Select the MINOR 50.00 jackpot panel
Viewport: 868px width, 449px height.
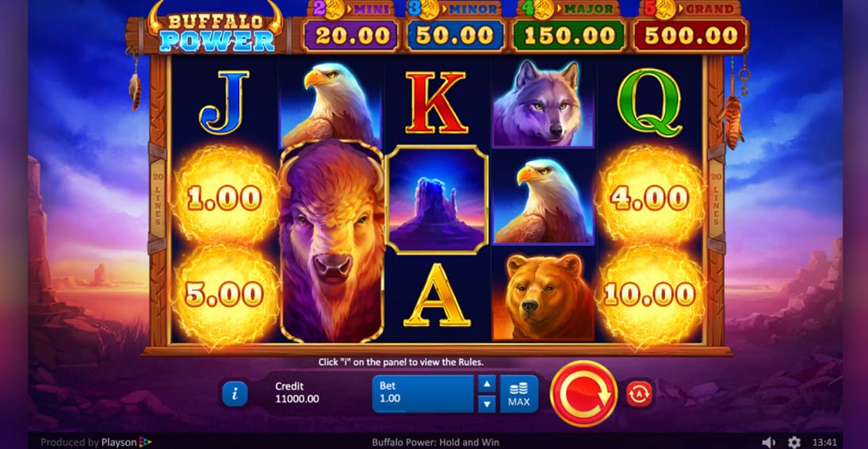coord(455,28)
